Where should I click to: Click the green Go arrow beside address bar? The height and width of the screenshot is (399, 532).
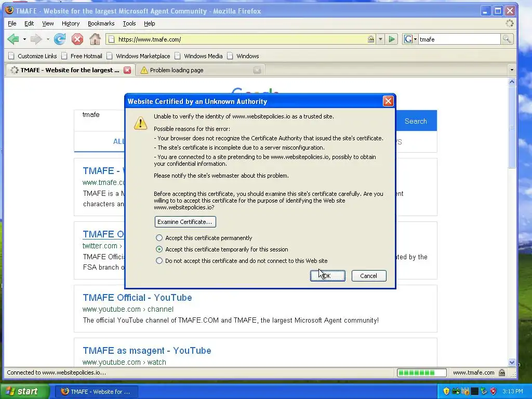point(392,39)
